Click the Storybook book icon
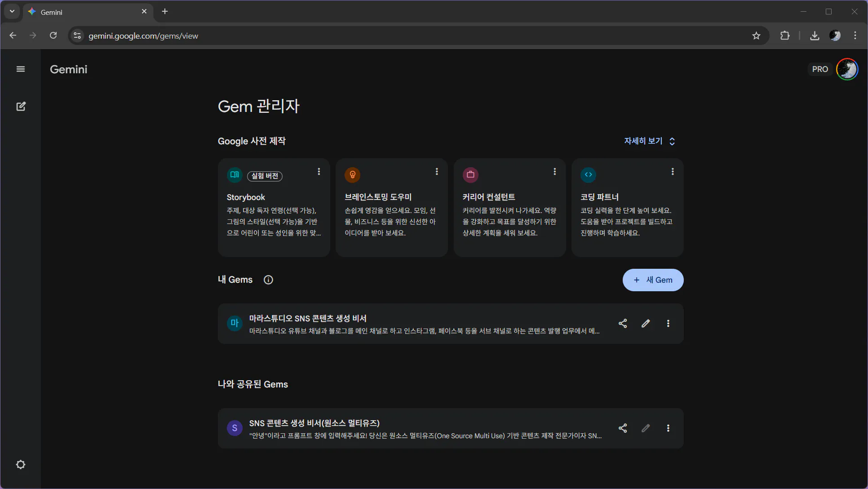This screenshot has height=489, width=868. (x=235, y=175)
